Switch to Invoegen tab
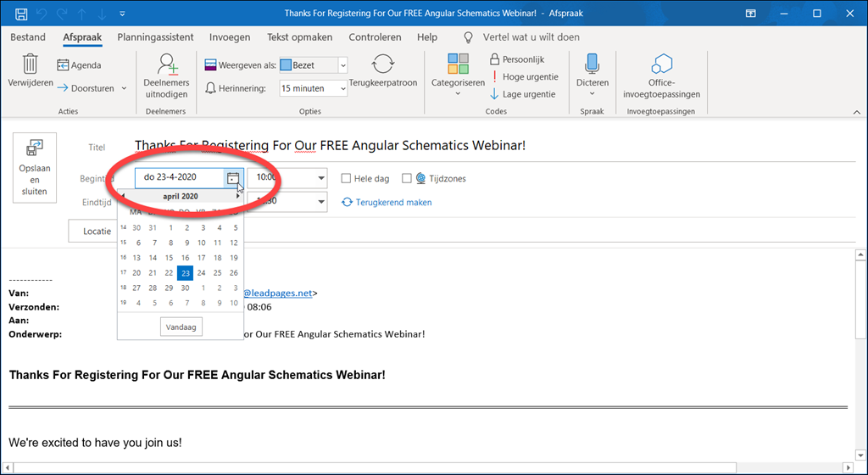This screenshot has width=868, height=475. click(x=230, y=37)
